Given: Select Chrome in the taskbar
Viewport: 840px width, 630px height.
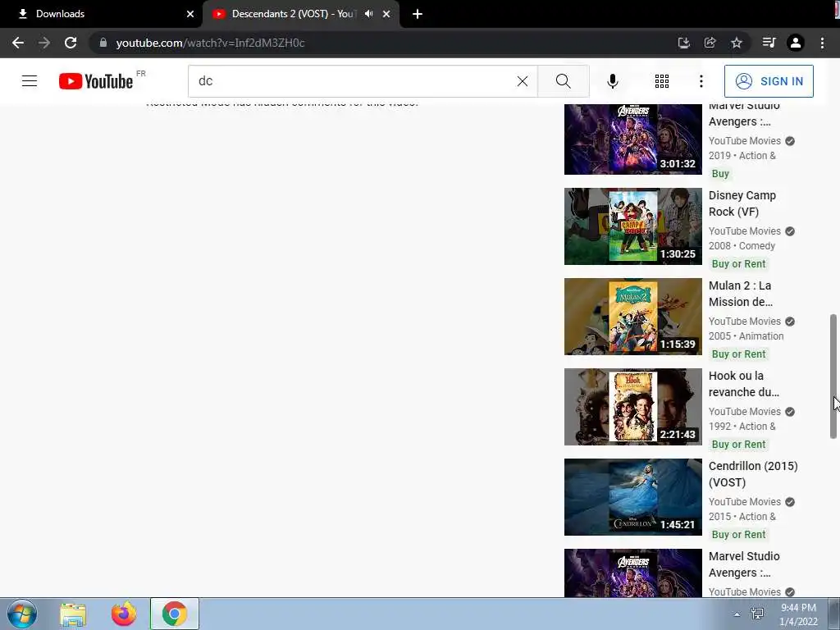Looking at the screenshot, I should [175, 614].
